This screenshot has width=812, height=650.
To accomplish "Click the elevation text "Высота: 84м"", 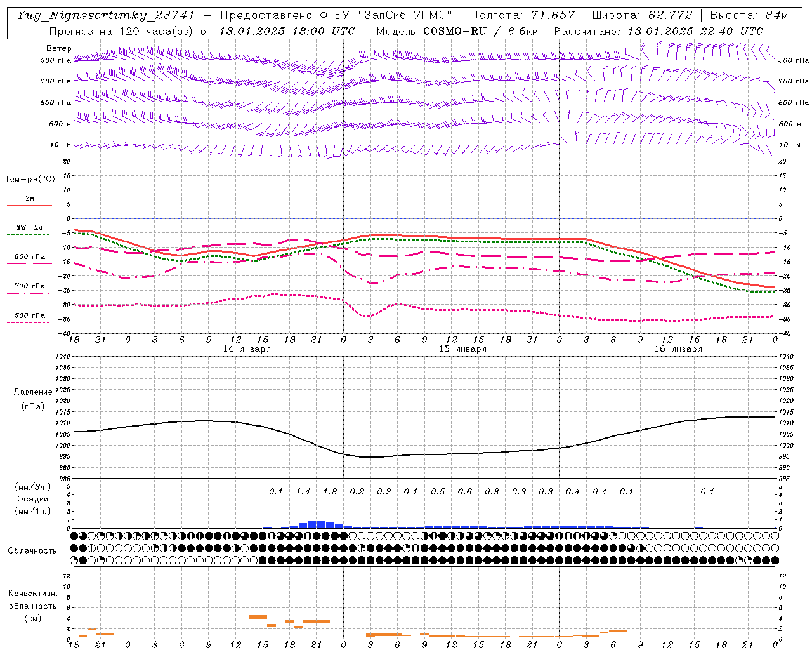I will pos(749,15).
